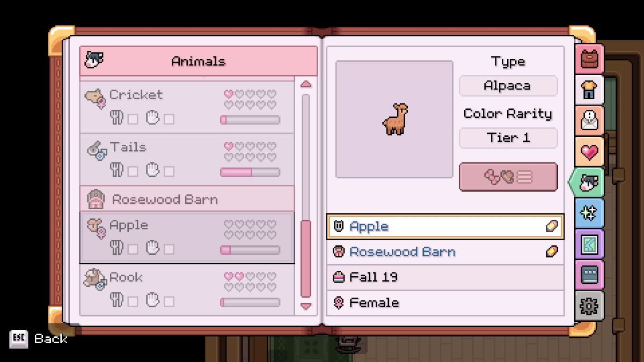This screenshot has width=644, height=362.
Task: Open the backpack inventory tab
Action: point(590,60)
